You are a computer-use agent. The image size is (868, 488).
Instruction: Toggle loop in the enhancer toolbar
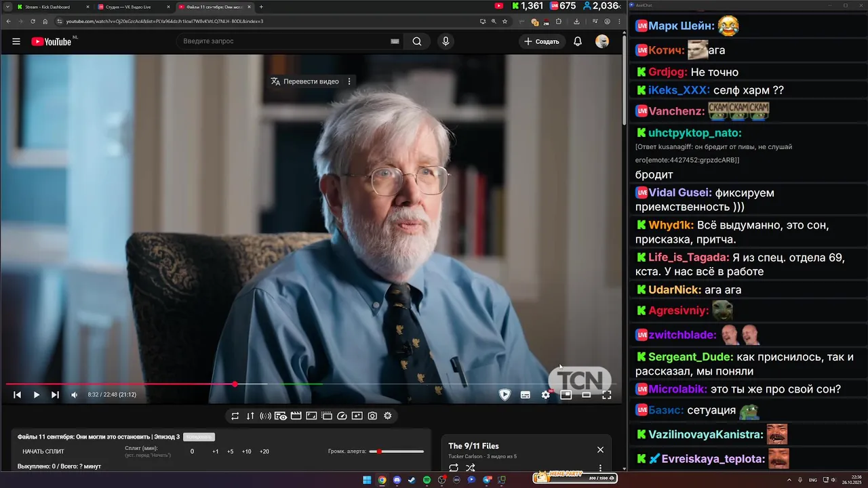pos(235,416)
